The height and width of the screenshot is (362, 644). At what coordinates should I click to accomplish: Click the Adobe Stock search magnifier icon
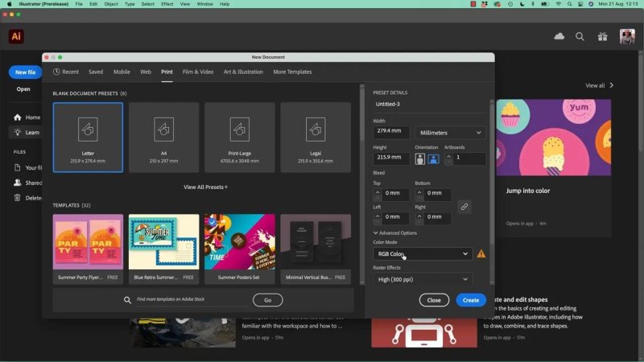(127, 300)
